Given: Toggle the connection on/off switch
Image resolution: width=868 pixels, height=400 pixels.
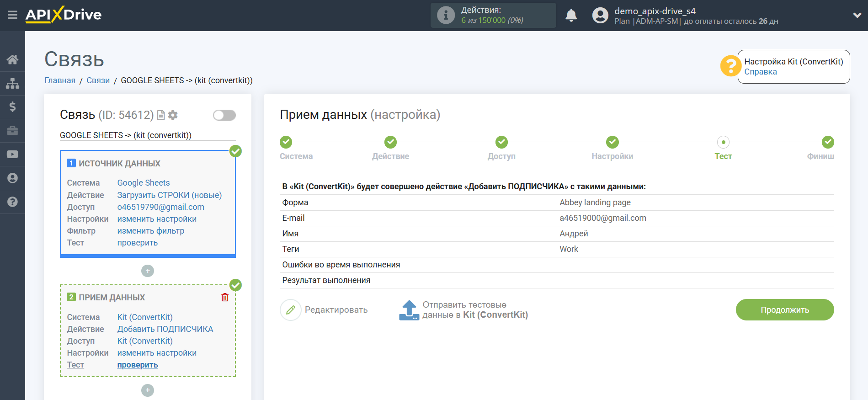Looking at the screenshot, I should tap(224, 115).
